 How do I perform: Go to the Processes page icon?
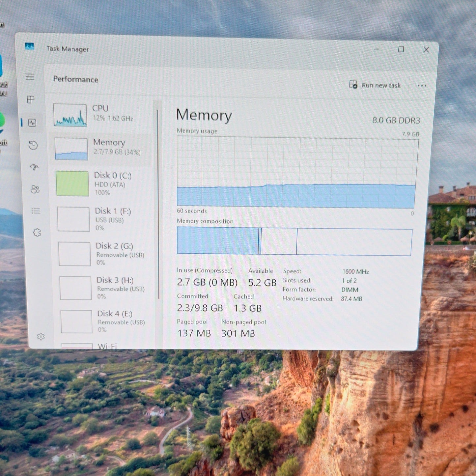click(x=31, y=99)
